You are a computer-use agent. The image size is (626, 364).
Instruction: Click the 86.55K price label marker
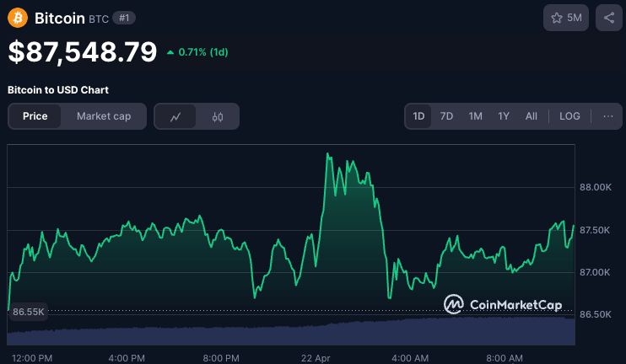pos(28,312)
